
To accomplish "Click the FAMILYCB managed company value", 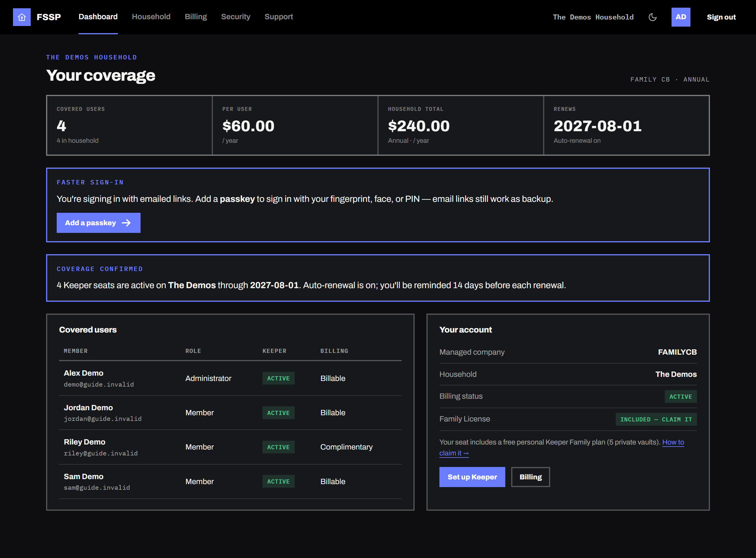I will pyautogui.click(x=677, y=352).
